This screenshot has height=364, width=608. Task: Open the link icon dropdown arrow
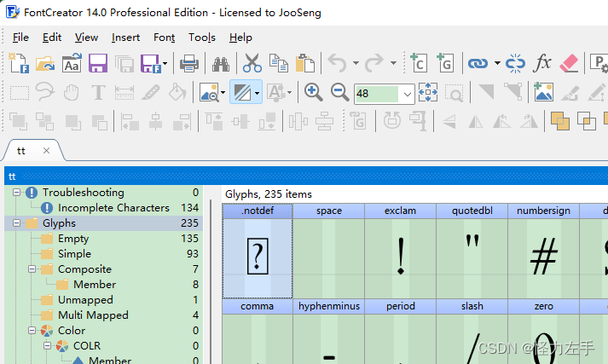[x=497, y=63]
